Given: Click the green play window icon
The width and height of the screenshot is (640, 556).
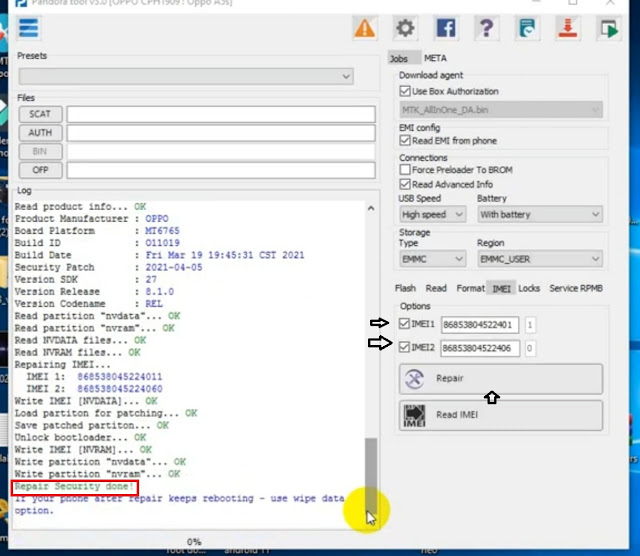Looking at the screenshot, I should point(609,29).
